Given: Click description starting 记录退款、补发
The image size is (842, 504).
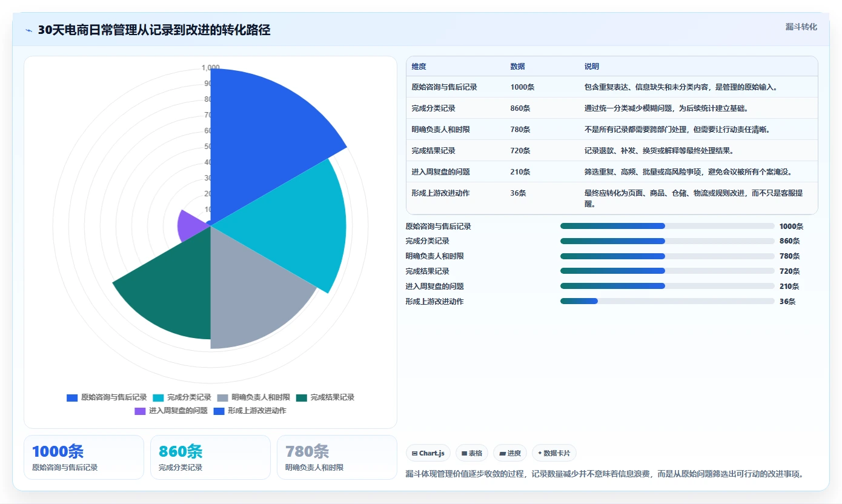Looking at the screenshot, I should [658, 151].
